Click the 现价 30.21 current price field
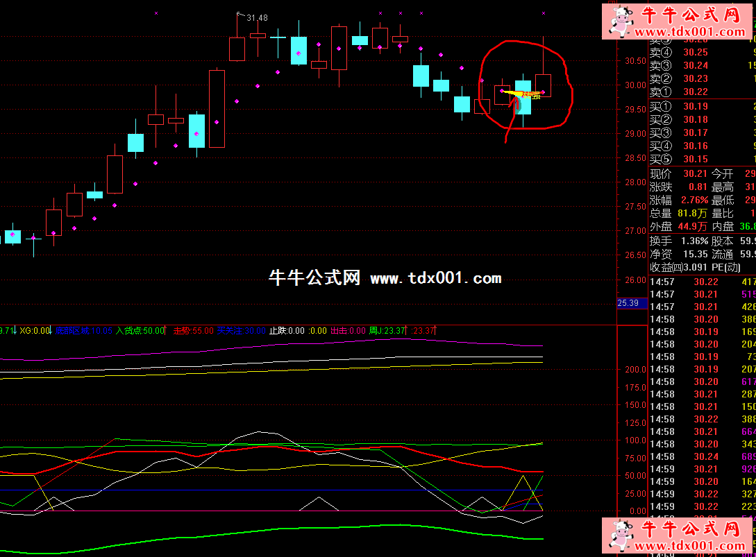The width and height of the screenshot is (756, 557). (679, 173)
